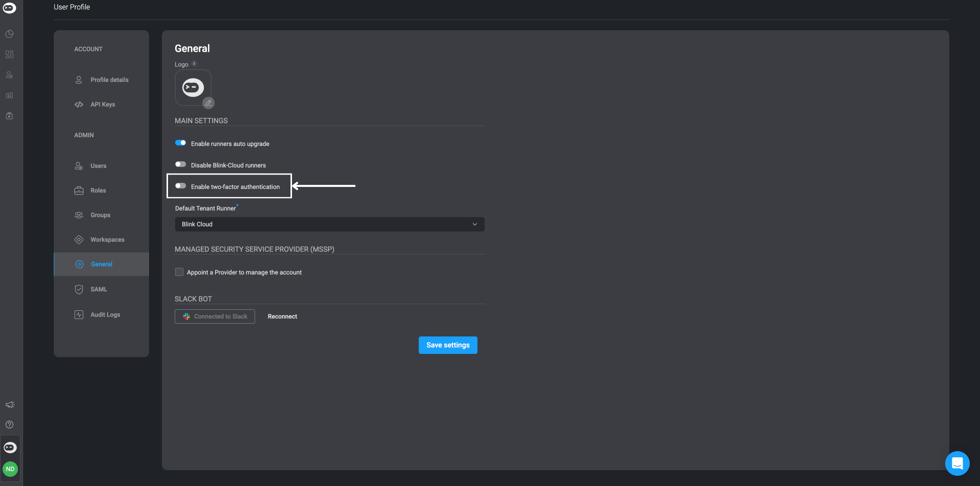Click the Groups people icon
The height and width of the screenshot is (486, 980).
tap(79, 215)
